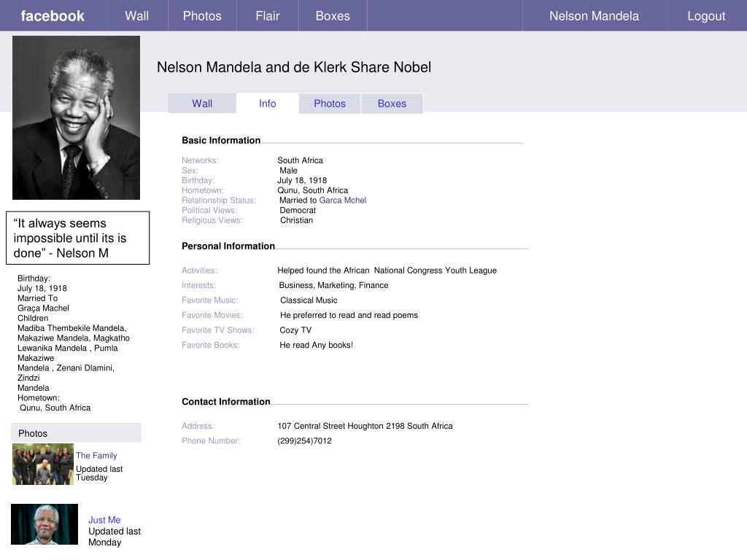Click the phone number (299)254)7012
Viewport: 747px width, 560px height.
304,441
